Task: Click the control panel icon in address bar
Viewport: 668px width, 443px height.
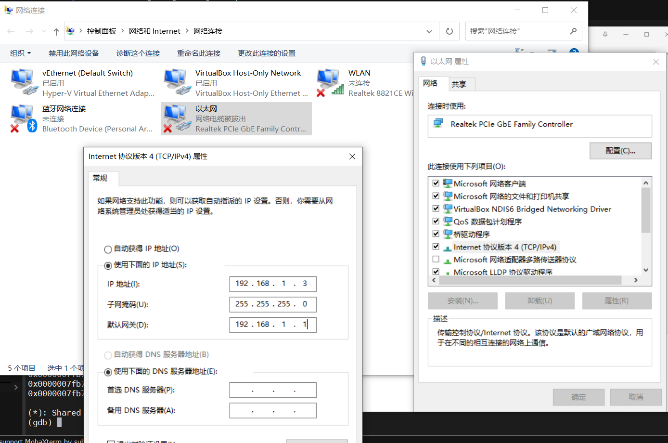Action: [x=70, y=31]
